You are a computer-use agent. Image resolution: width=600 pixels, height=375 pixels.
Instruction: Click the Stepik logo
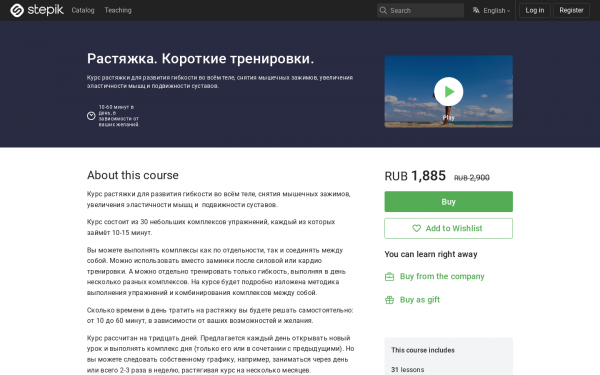tap(37, 10)
